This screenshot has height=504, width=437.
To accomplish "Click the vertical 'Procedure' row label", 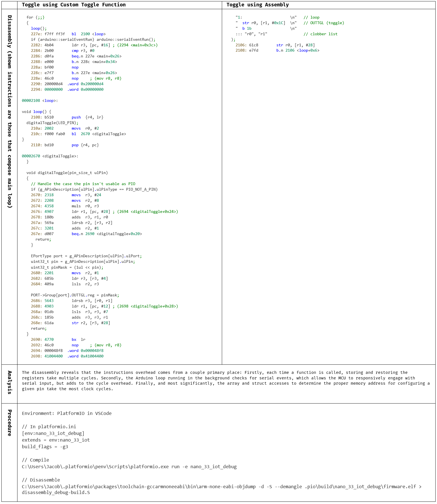I will [9, 423].
